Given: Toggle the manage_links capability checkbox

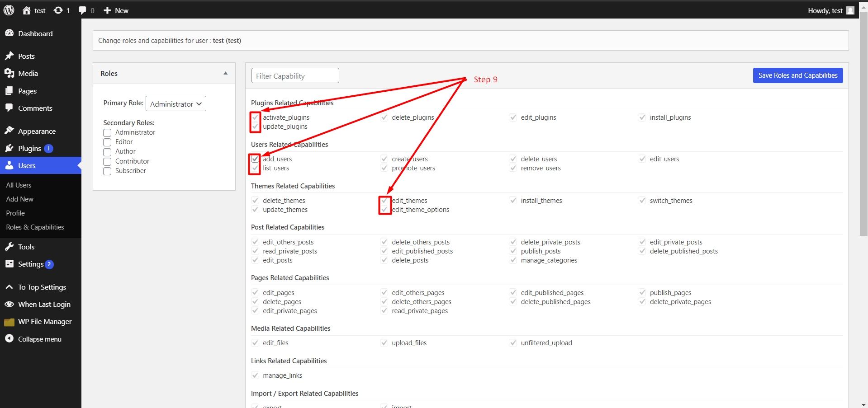Looking at the screenshot, I should (255, 375).
